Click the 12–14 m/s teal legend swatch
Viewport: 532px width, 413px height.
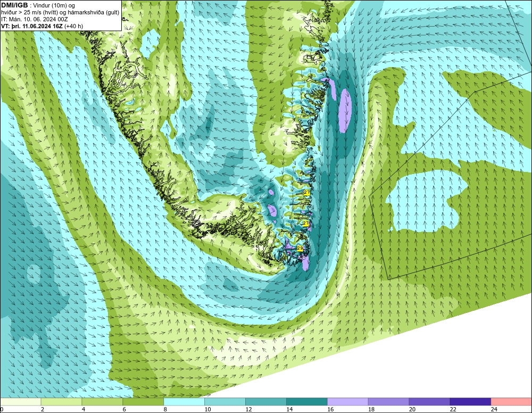pos(265,402)
